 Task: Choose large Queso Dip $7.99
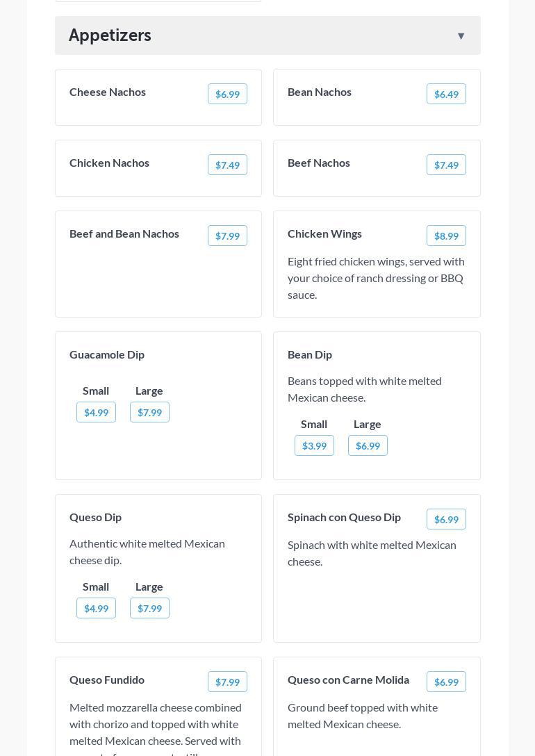(x=149, y=609)
